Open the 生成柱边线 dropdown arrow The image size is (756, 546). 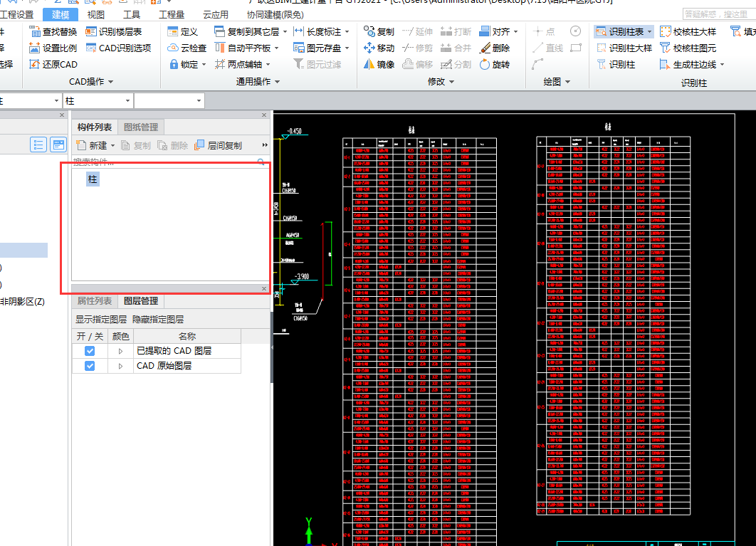pyautogui.click(x=722, y=64)
